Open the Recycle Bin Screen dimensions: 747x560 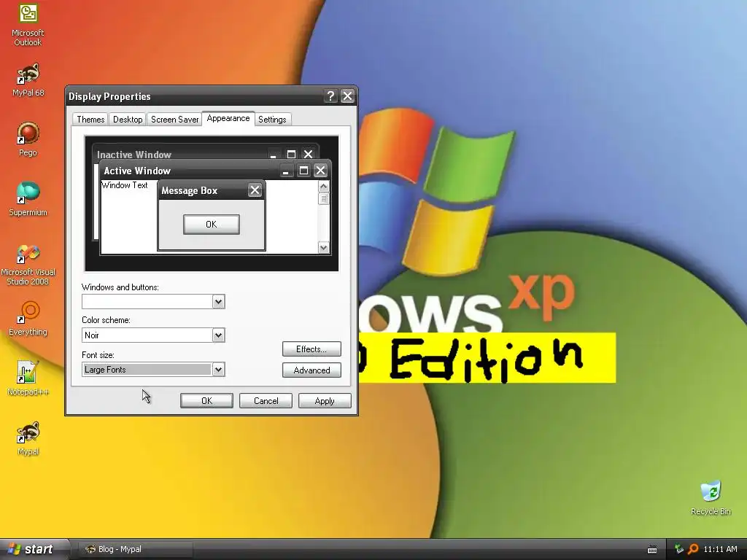(x=711, y=498)
